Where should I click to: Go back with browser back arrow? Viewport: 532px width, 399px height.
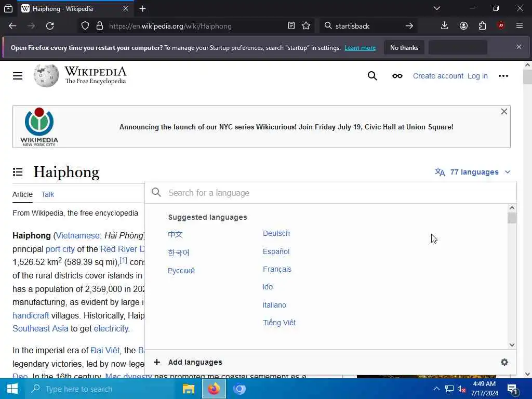[x=12, y=26]
